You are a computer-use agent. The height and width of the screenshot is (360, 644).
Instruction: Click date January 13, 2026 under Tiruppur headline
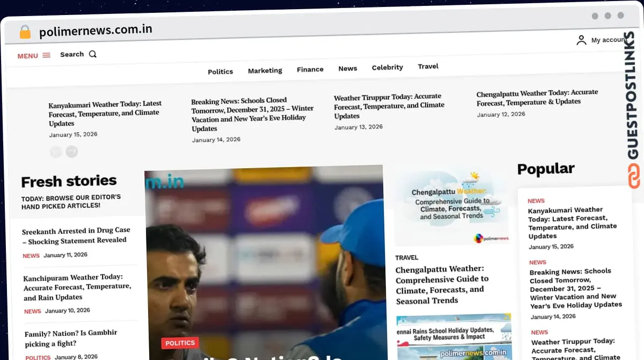(358, 127)
